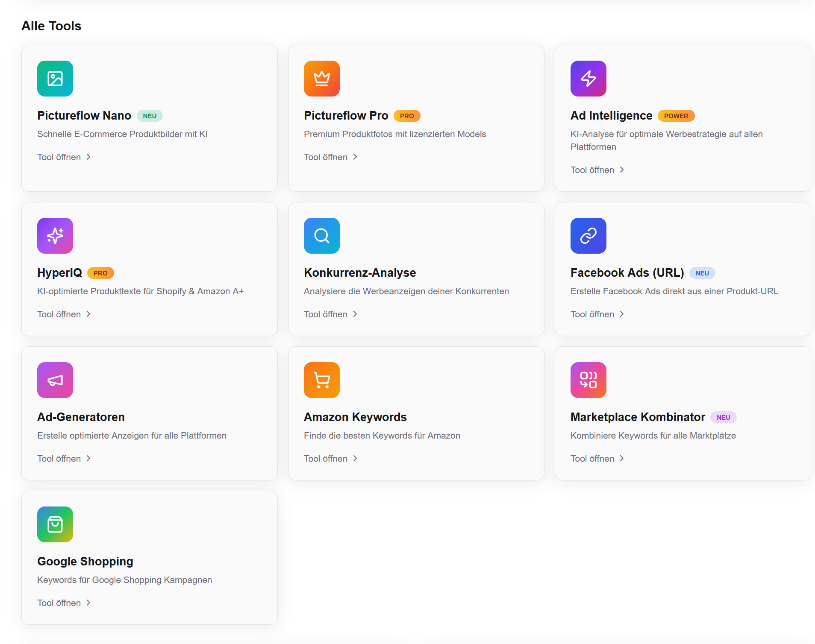
Task: Select the Marketplace Kombinator heading
Action: pyautogui.click(x=638, y=417)
